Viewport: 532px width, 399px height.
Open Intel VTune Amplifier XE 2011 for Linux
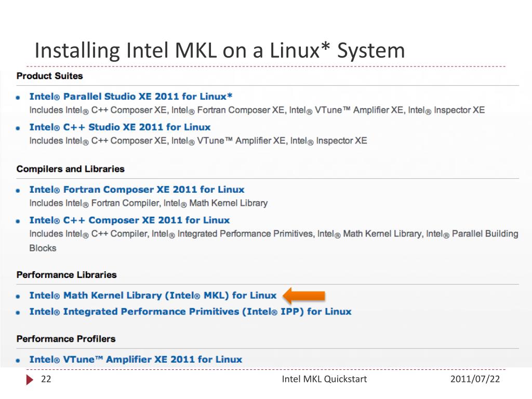(x=136, y=360)
